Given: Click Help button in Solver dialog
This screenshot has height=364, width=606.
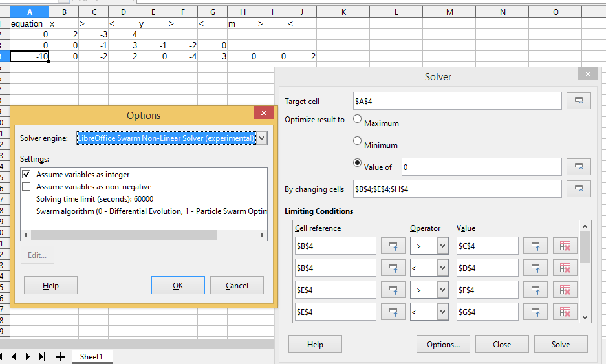Looking at the screenshot, I should click(315, 344).
